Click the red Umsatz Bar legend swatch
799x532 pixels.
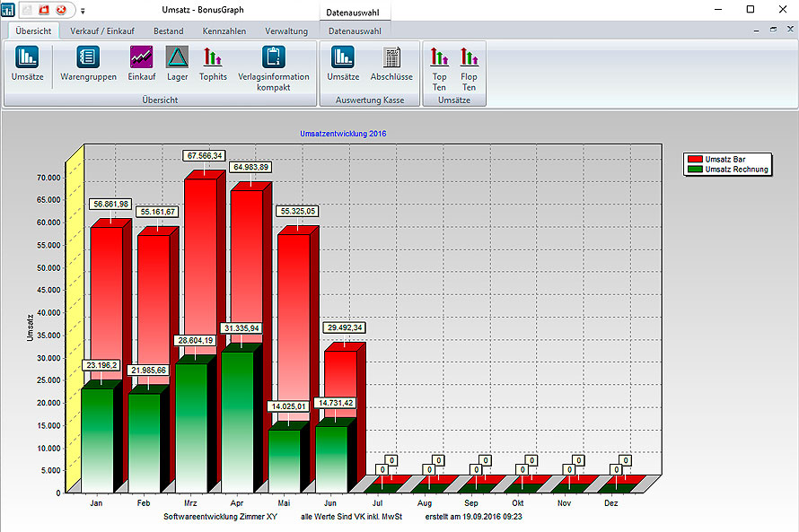pyautogui.click(x=695, y=159)
